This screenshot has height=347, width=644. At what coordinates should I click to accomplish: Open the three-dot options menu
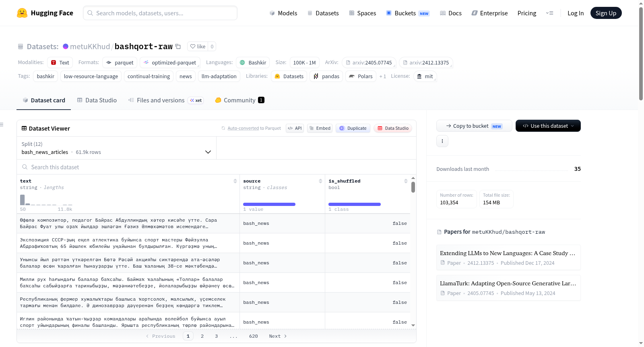(442, 141)
